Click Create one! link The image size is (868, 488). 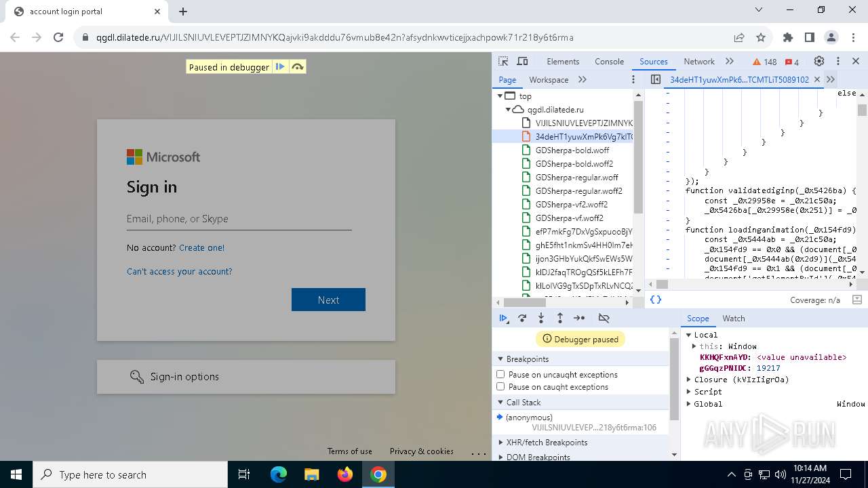[201, 247]
